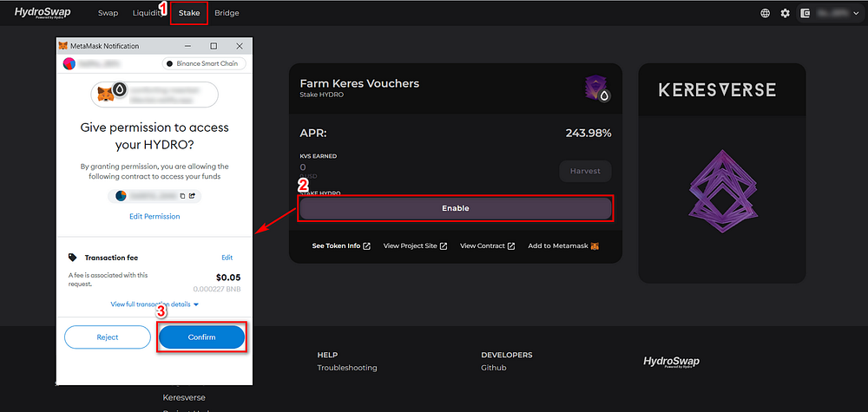
Task: Click external link icon next to See Token Info
Action: click(x=366, y=245)
